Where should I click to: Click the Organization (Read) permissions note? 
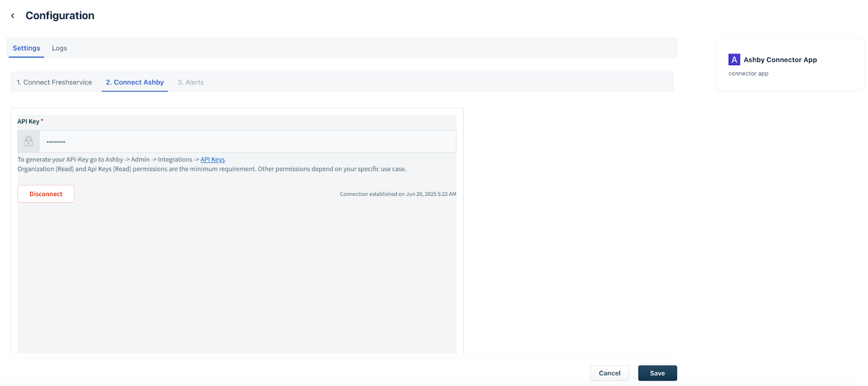[212, 169]
